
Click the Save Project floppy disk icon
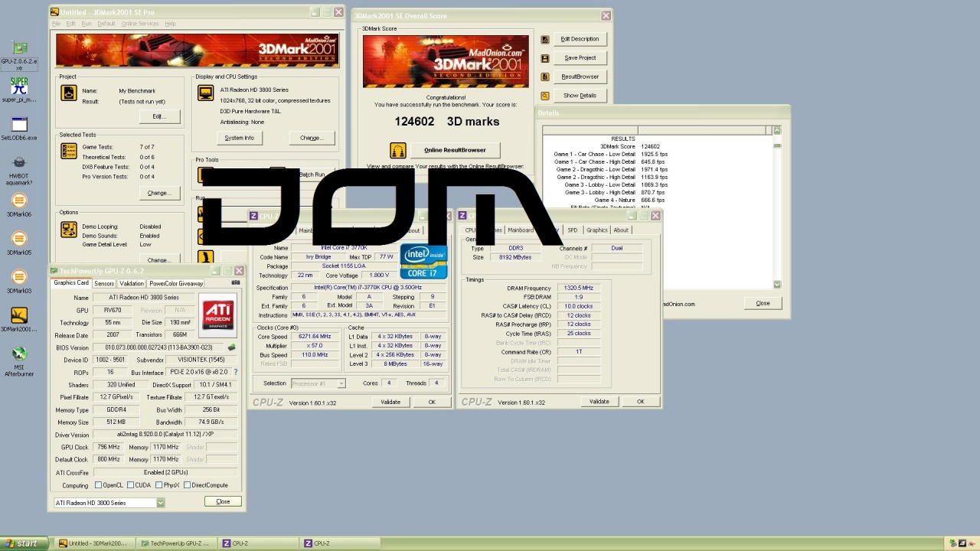(x=545, y=58)
